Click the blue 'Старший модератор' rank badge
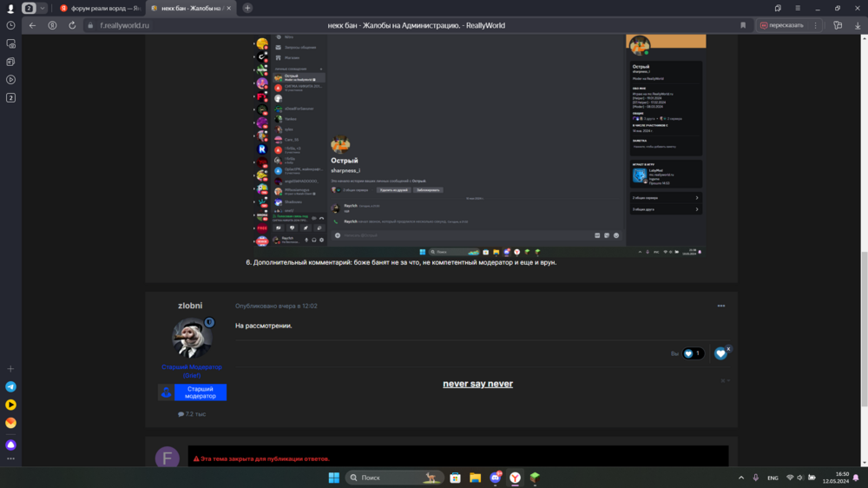Viewport: 868px width, 488px height. 192,392
